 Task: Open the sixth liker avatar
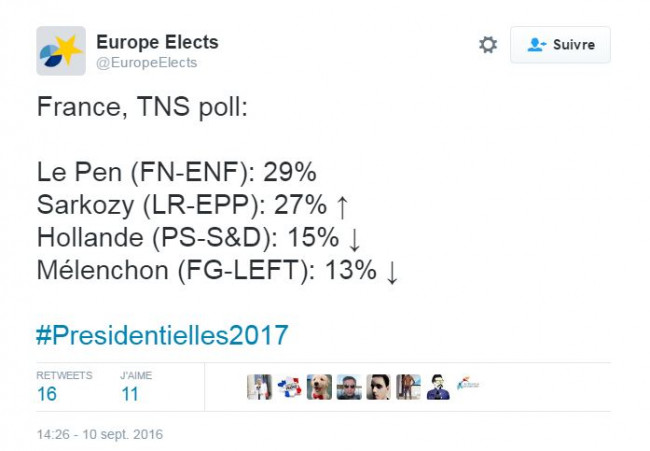[x=408, y=387]
